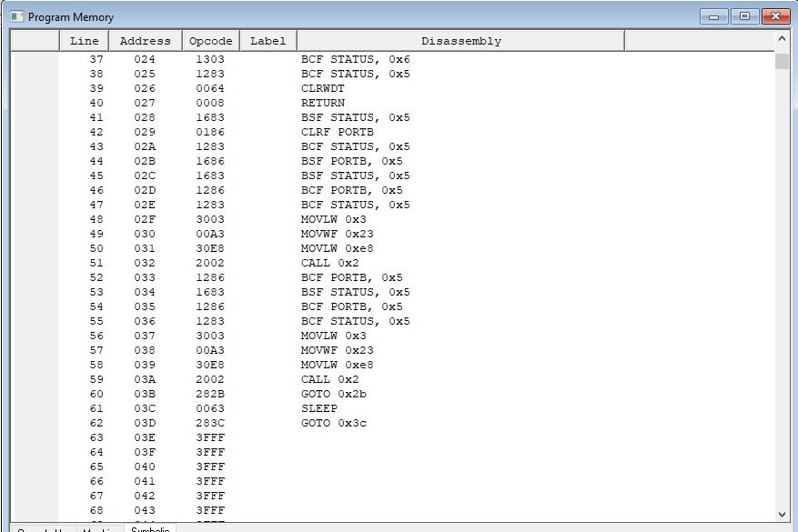Click BSF STATUS, 0x5 at address 034
Screen dimensions: 798x532
pos(355,293)
